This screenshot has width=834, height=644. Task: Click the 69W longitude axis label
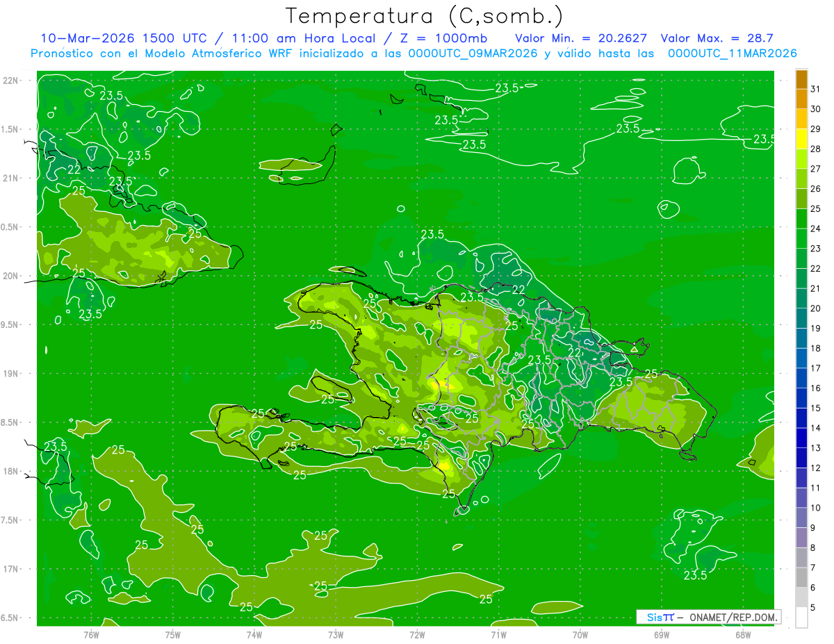(x=662, y=634)
